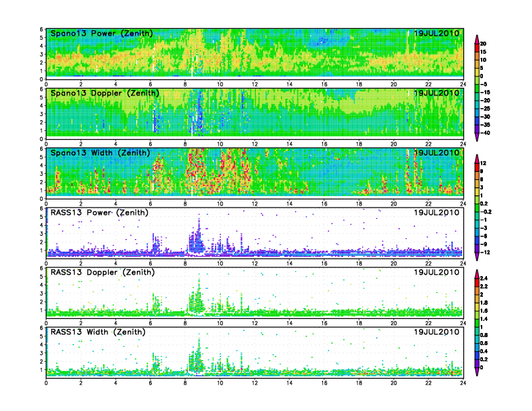
Task: Click the -35 label on the top colorbar
Action: click(485, 125)
